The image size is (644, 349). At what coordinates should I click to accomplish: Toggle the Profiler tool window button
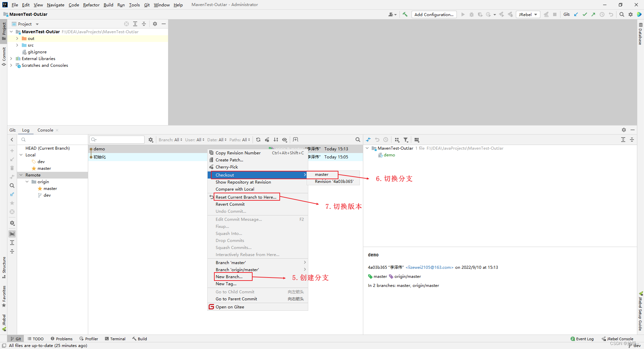[x=89, y=339]
